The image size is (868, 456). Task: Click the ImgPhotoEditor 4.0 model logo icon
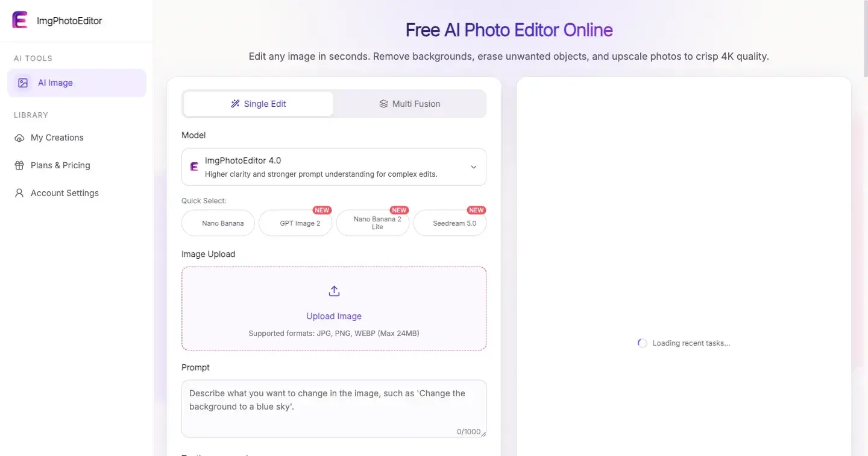[194, 167]
